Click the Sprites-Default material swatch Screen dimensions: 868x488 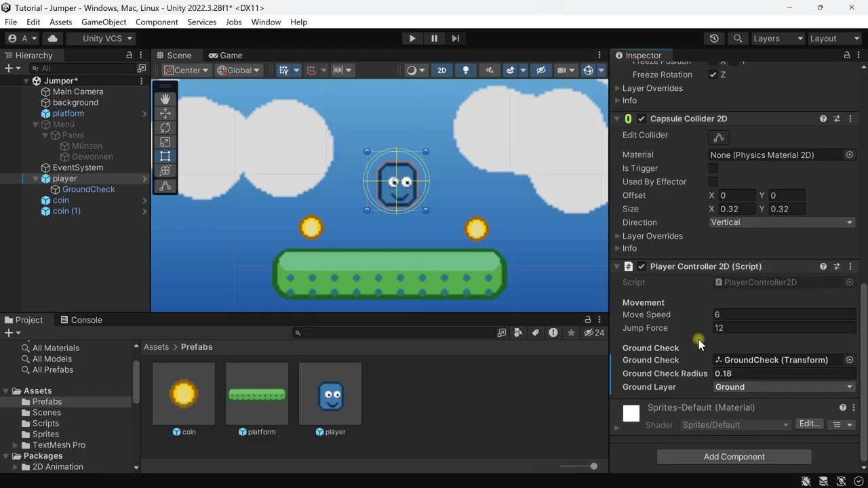click(631, 413)
